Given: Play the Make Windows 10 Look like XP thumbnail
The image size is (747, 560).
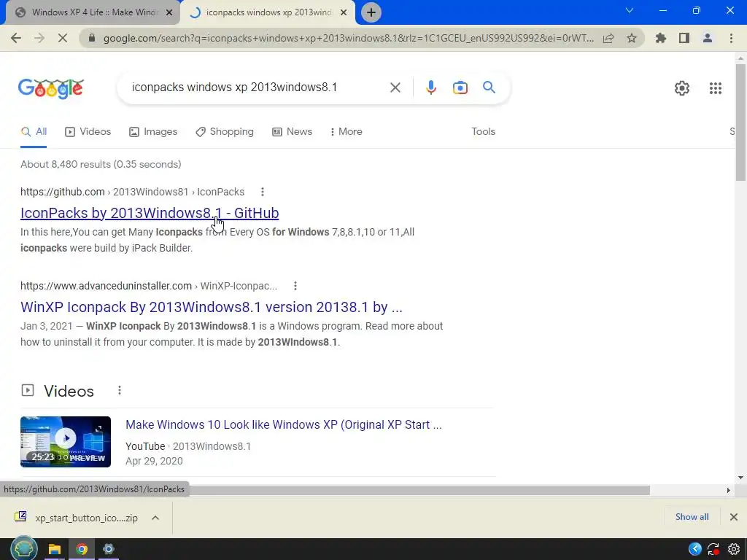Looking at the screenshot, I should pos(66,442).
